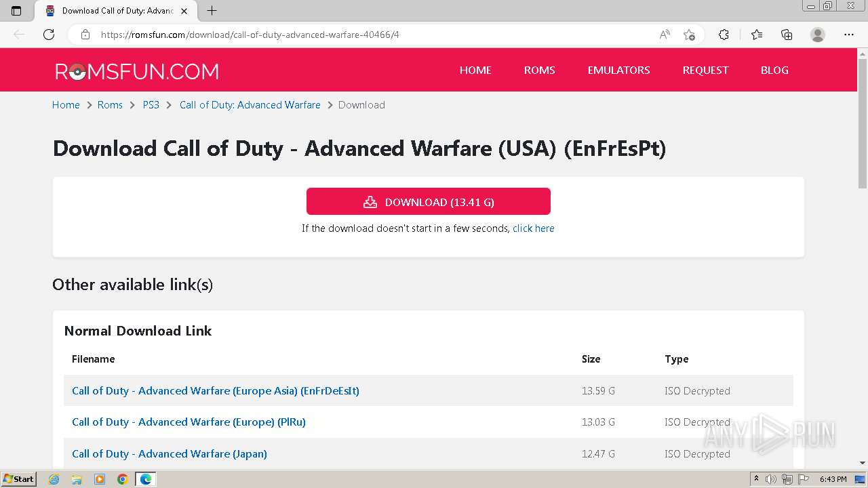Screen dimensions: 868x488
Task: Open the Edge profile avatar
Action: 818,35
